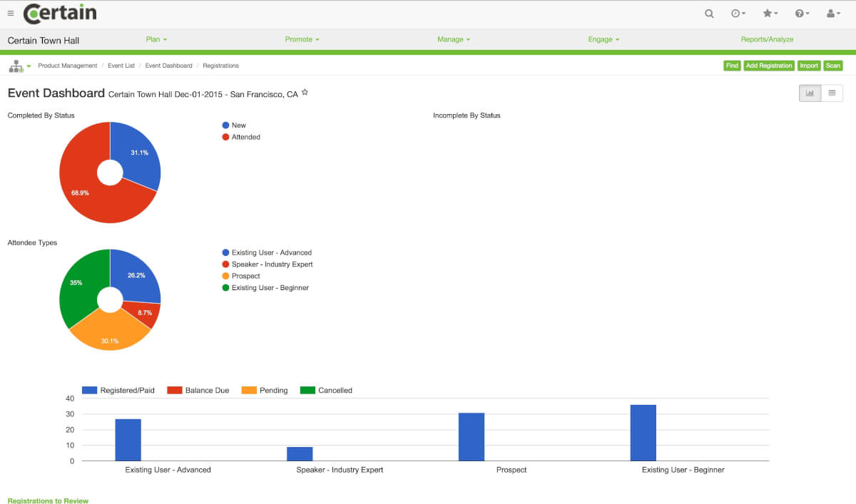Navigate to Event Dashboard breadcrumb
The image size is (856, 504).
point(169,66)
